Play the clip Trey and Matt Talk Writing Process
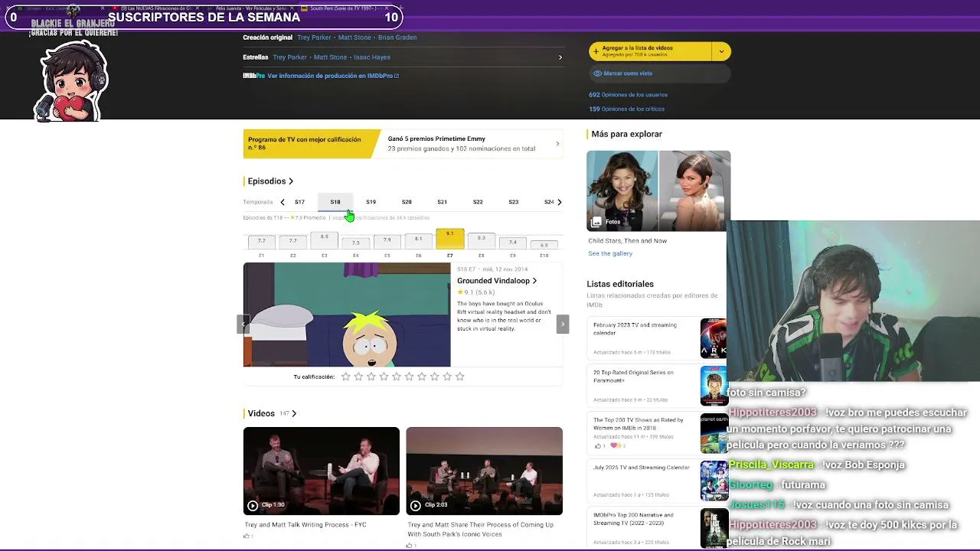 (x=253, y=505)
